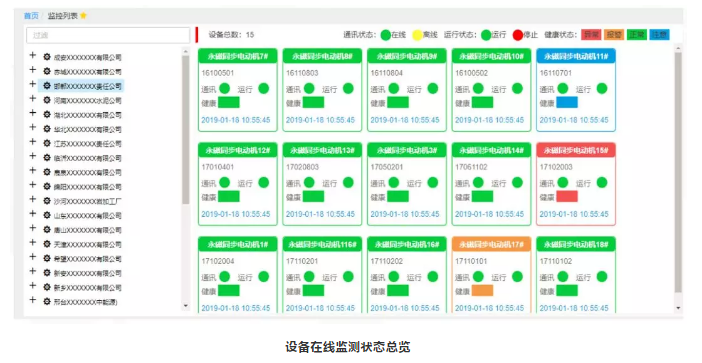Open the red 永磁同步电动机15# card header

[x=576, y=150]
